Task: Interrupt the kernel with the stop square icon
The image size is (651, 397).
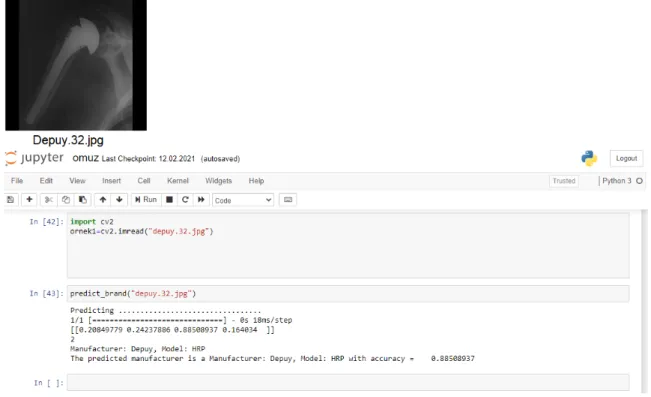Action: click(169, 200)
